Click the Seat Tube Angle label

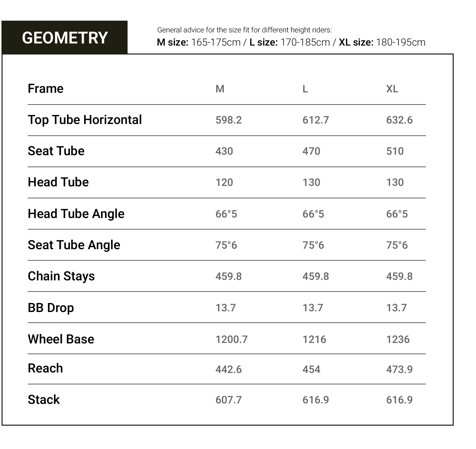[74, 245]
